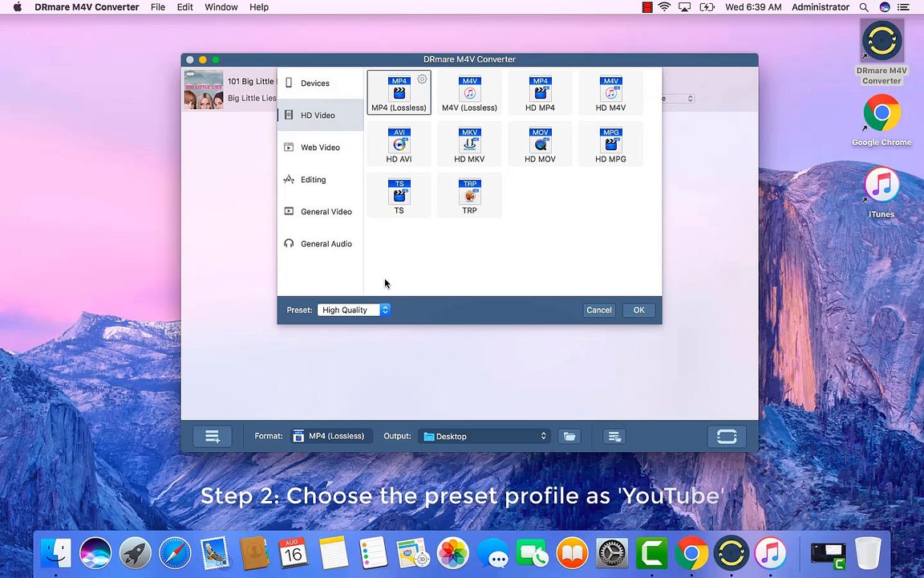Open the Devices category
This screenshot has width=924, height=578.
pyautogui.click(x=321, y=83)
